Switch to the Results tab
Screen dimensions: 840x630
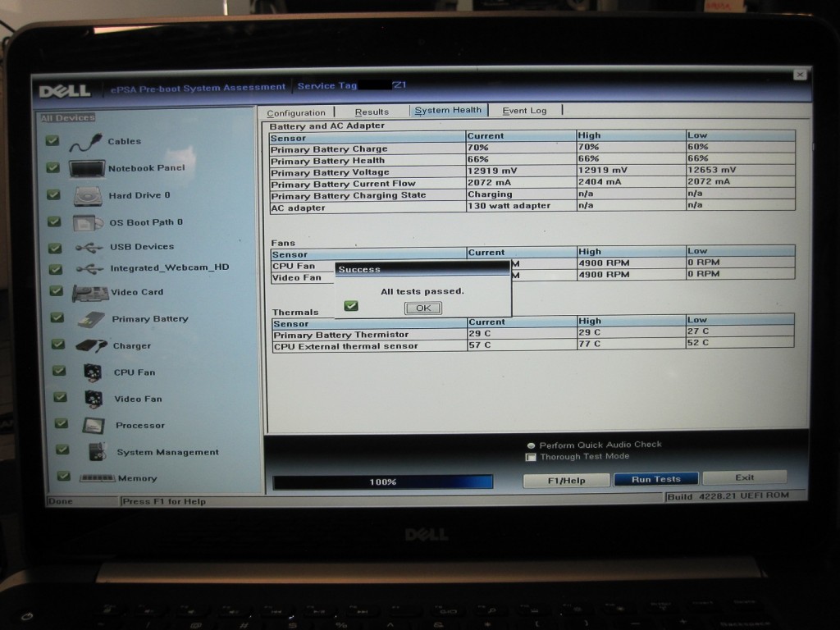pos(372,112)
